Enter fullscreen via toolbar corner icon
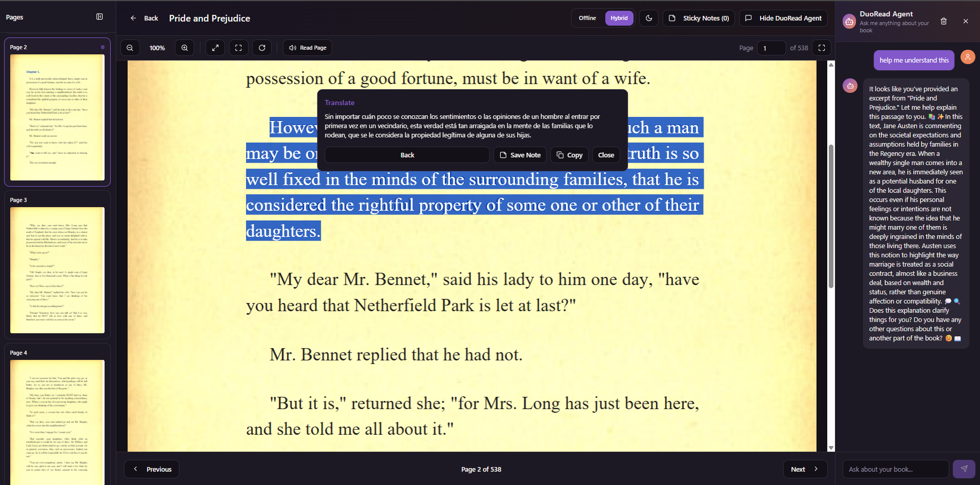Viewport: 980px width, 485px height. [822, 48]
